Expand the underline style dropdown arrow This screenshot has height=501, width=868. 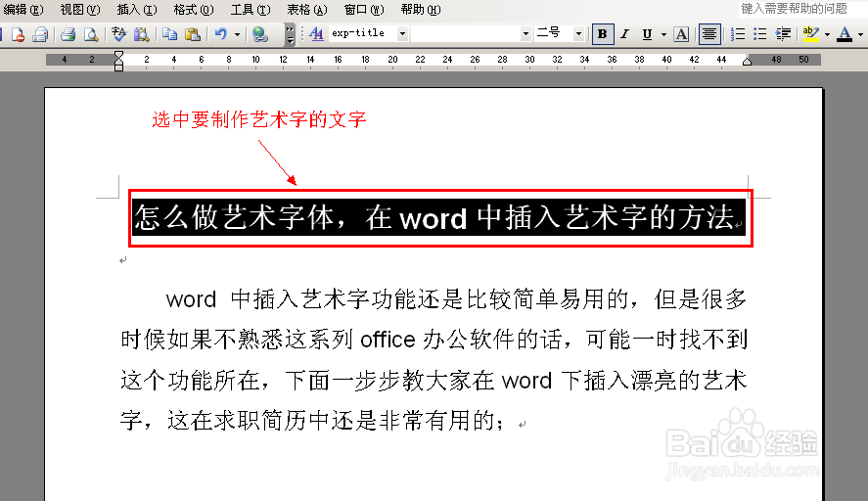pyautogui.click(x=663, y=34)
